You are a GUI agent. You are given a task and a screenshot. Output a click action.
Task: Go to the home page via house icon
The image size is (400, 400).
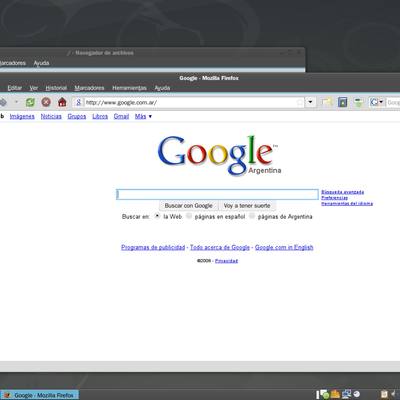[x=62, y=102]
